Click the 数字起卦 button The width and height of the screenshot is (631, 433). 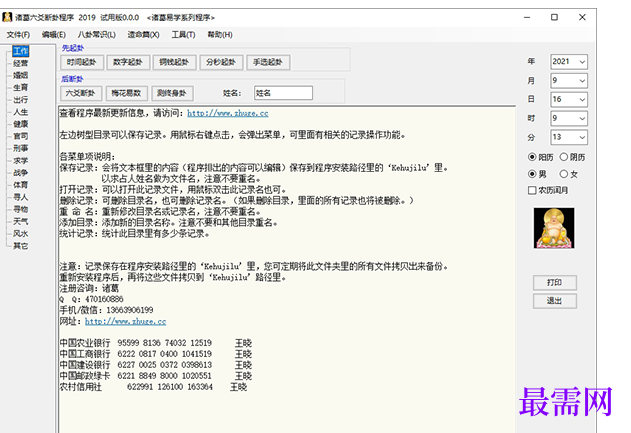click(128, 62)
